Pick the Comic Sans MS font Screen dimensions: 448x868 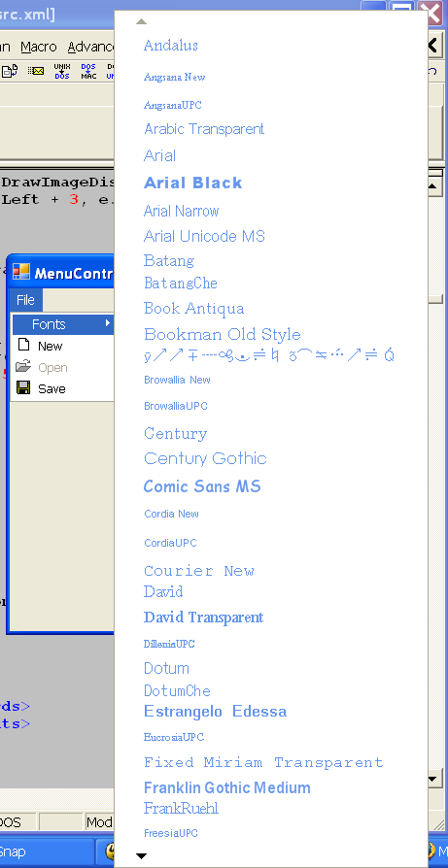click(202, 486)
